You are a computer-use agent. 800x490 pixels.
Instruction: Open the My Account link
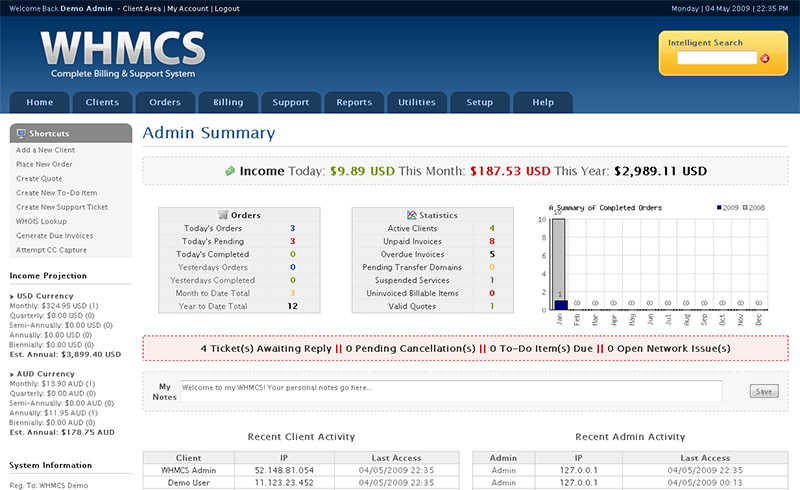tap(188, 9)
